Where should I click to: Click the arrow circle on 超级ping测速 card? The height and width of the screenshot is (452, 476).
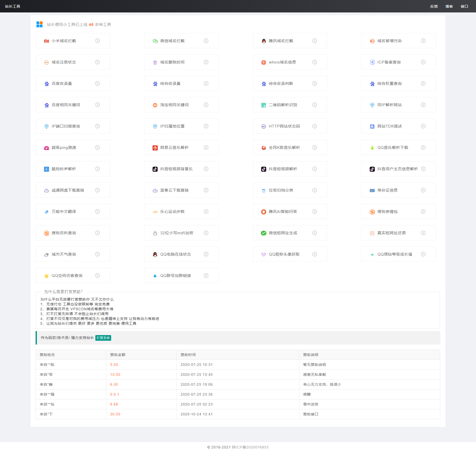(x=97, y=148)
